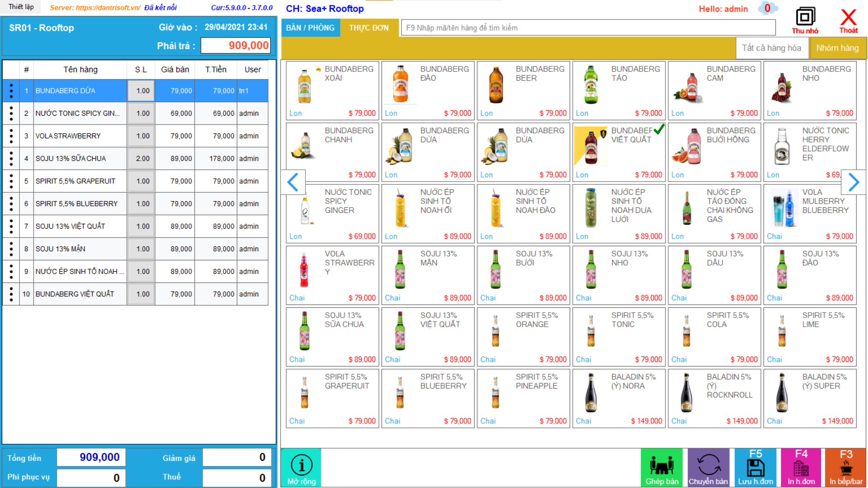
Task: Add BALADIN 5% (Ý) ROCKNROLL product
Action: [714, 398]
